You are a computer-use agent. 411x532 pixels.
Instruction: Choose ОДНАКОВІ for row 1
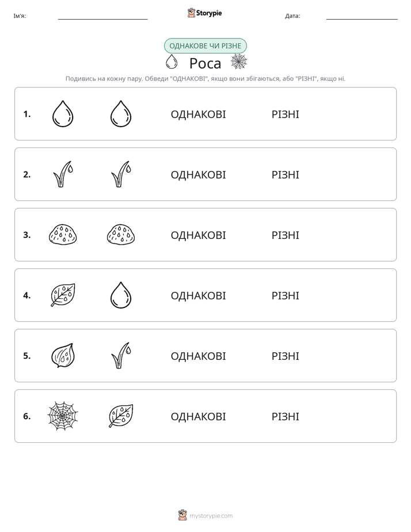pyautogui.click(x=198, y=115)
